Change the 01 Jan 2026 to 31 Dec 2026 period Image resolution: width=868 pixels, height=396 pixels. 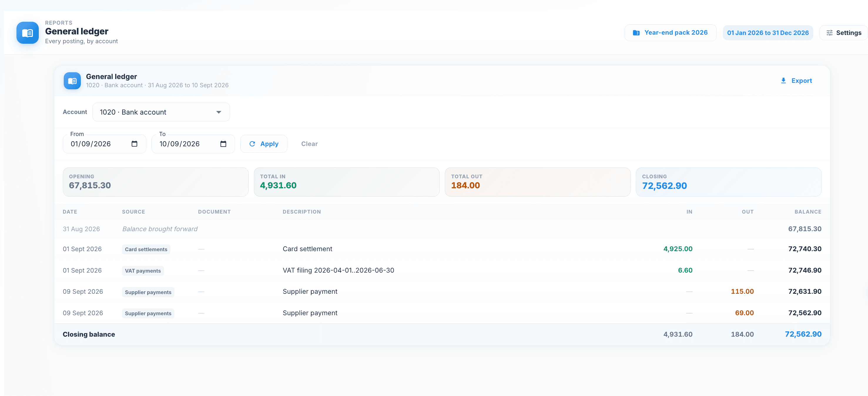(768, 33)
